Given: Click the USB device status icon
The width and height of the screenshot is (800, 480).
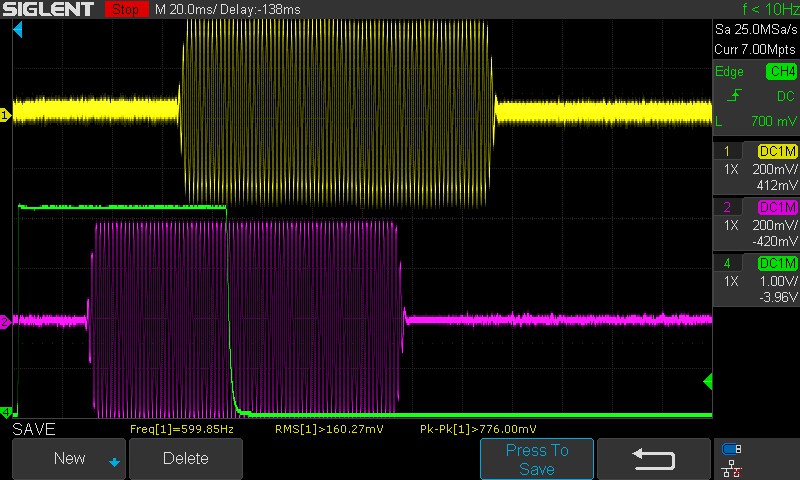Looking at the screenshot, I should [x=731, y=449].
